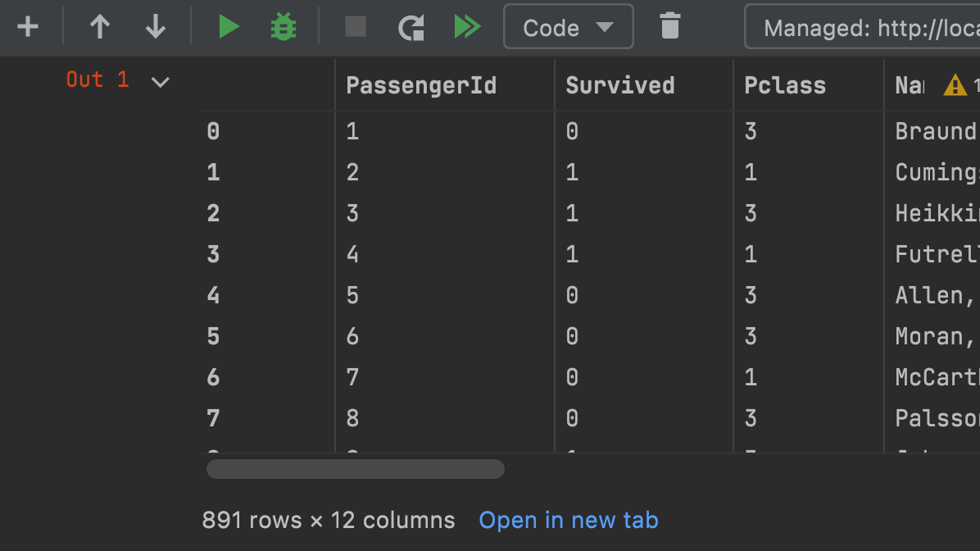Delete cell using trash can icon
Viewport: 980px width, 551px height.
(x=670, y=26)
